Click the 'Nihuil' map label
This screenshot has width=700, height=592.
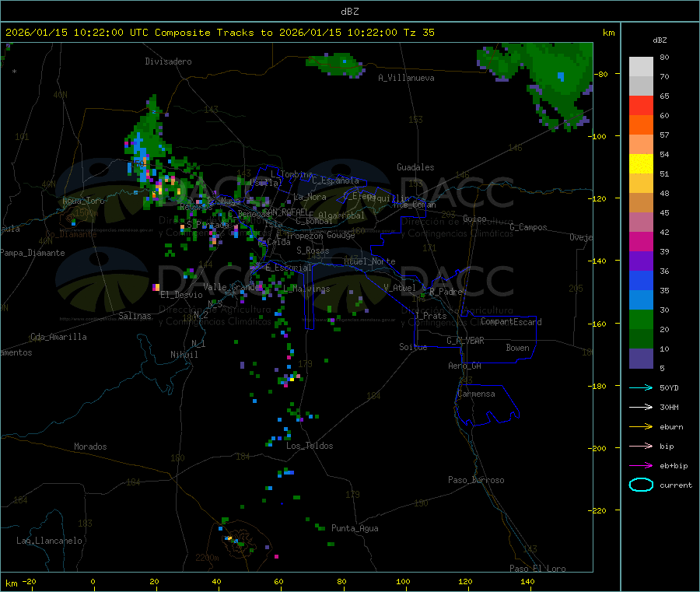[x=184, y=355]
